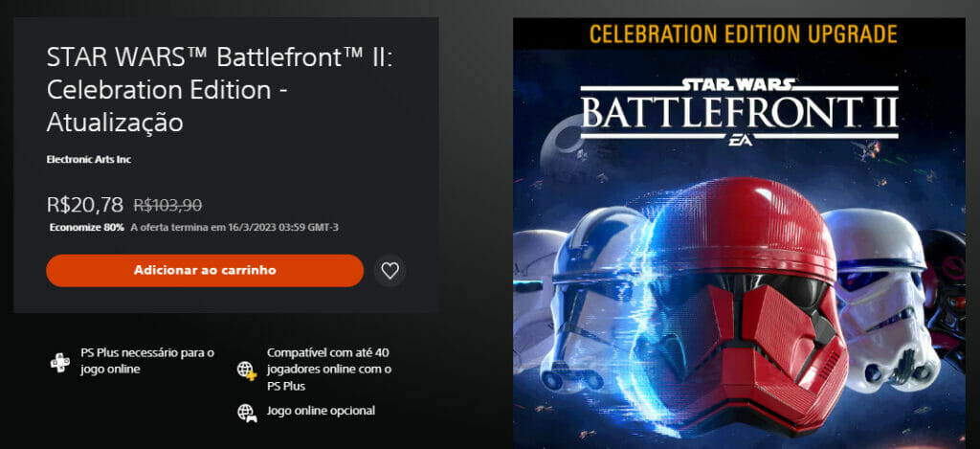
Task: Click the optional online play icon
Action: [247, 412]
